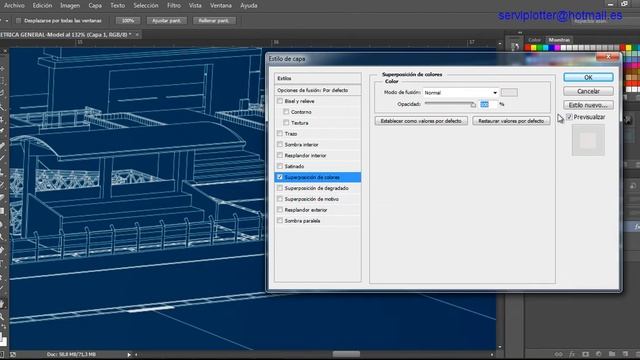Open the tool preset picker dropdown arrow

(x=7, y=20)
